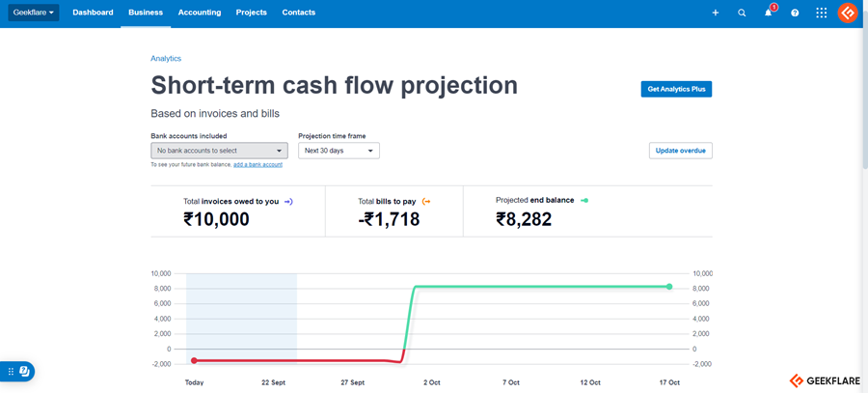The image size is (868, 393).
Task: Open the search magnifier icon
Action: [x=742, y=13]
